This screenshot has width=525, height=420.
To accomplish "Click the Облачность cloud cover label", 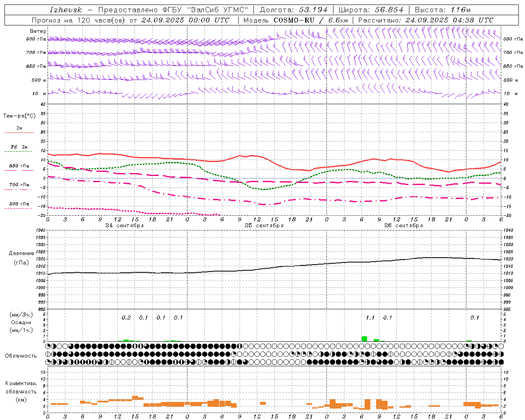I will pos(21,356).
